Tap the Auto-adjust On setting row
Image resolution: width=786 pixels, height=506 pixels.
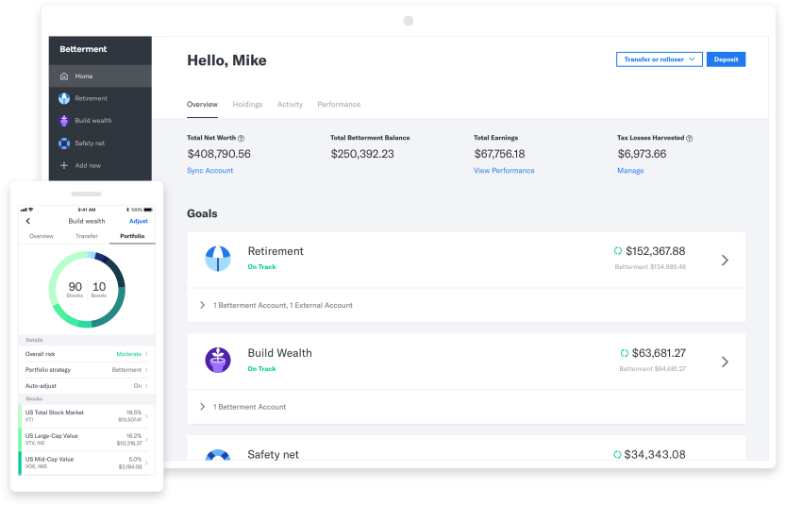87,385
